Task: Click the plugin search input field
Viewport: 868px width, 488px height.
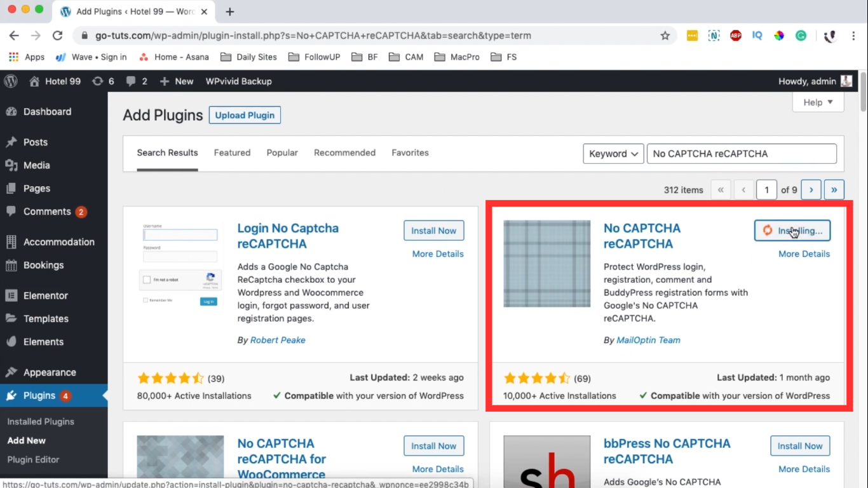Action: (x=742, y=154)
